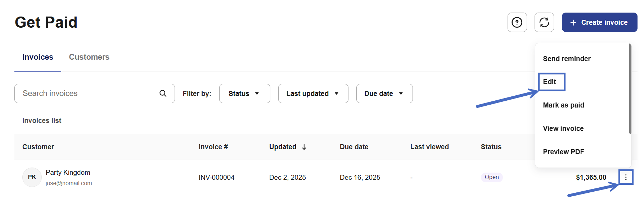Click the search magnifier icon
Viewport: 644px width, 201px height.
tap(163, 93)
